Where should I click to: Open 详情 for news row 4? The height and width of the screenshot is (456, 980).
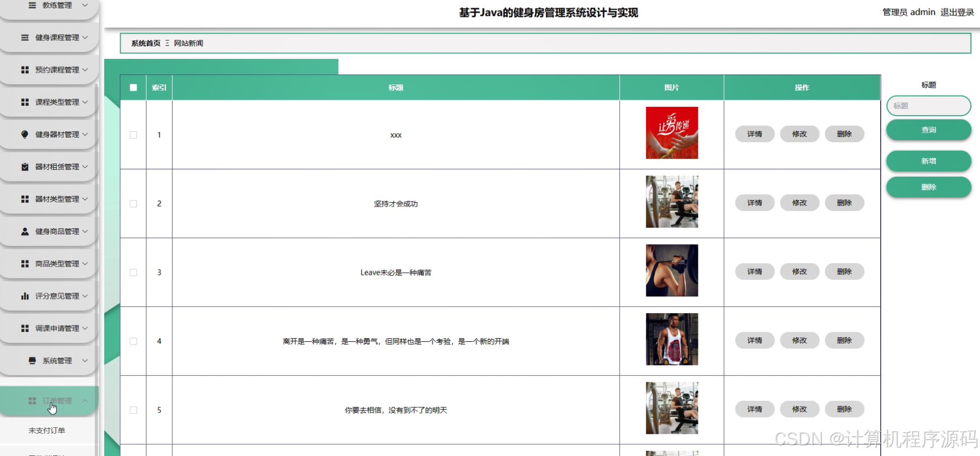pos(755,340)
